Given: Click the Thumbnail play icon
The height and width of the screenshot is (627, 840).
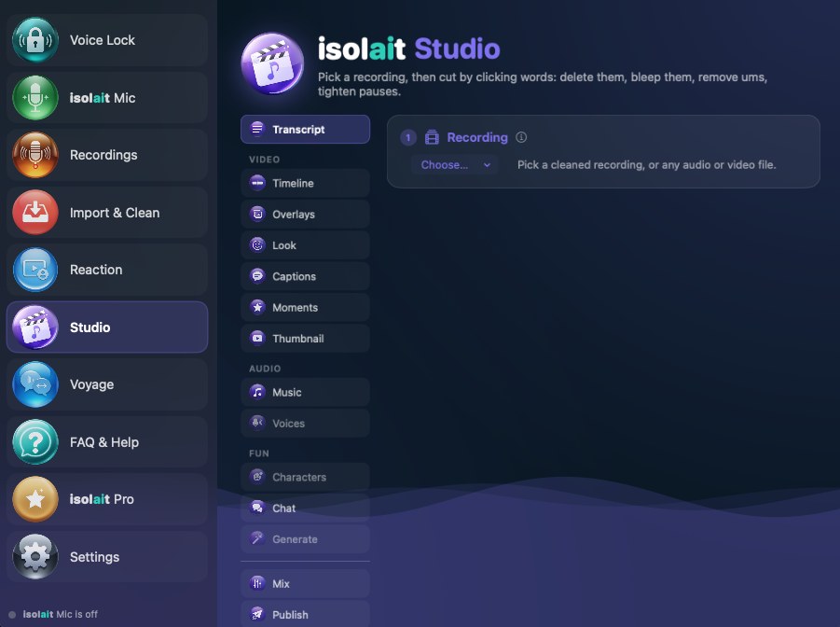Looking at the screenshot, I should (257, 339).
